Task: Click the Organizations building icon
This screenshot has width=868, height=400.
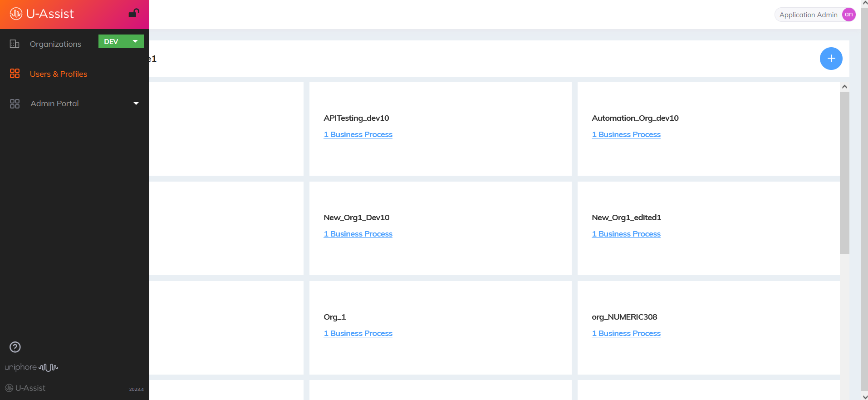Action: (x=15, y=44)
